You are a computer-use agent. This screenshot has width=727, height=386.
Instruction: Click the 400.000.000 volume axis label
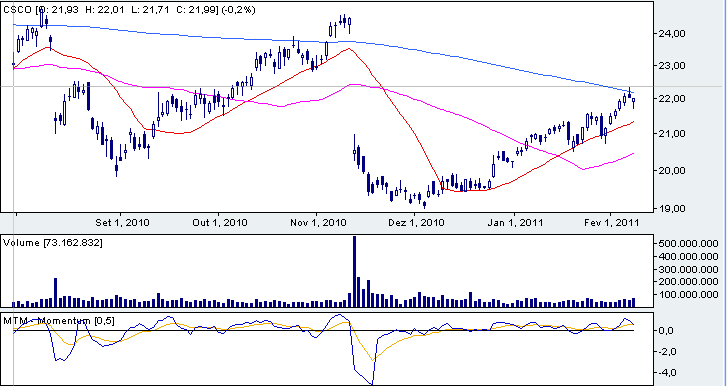click(688, 256)
